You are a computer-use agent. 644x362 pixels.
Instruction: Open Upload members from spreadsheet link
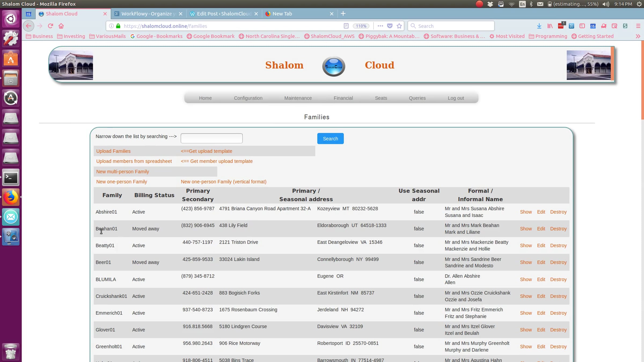tap(134, 161)
